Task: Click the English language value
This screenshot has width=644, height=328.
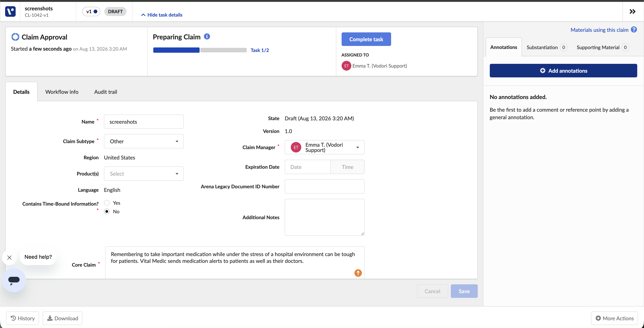Action: (x=112, y=190)
